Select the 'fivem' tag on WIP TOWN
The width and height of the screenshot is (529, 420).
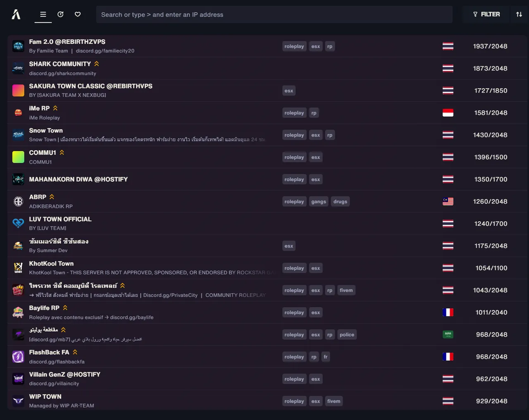(x=334, y=401)
